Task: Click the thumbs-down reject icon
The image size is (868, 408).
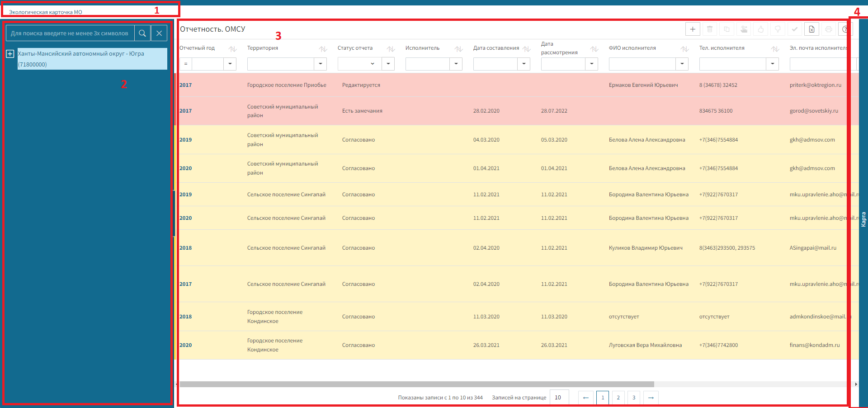Action: click(778, 29)
